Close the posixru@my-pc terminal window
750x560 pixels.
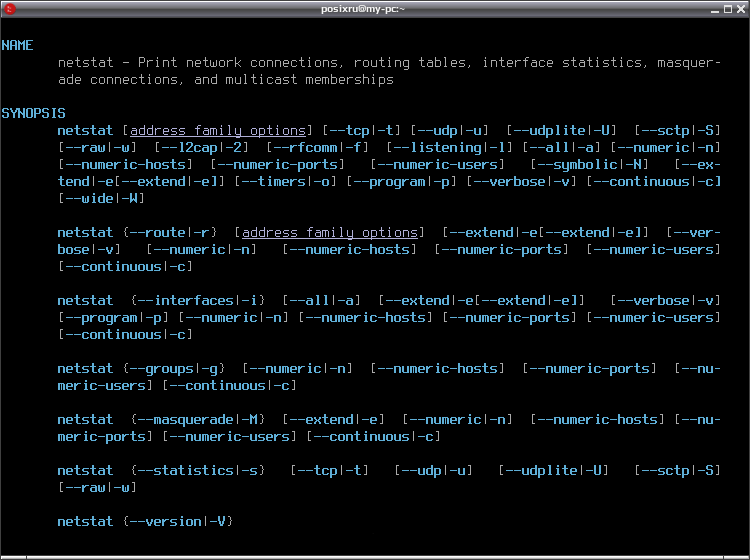tap(741, 9)
